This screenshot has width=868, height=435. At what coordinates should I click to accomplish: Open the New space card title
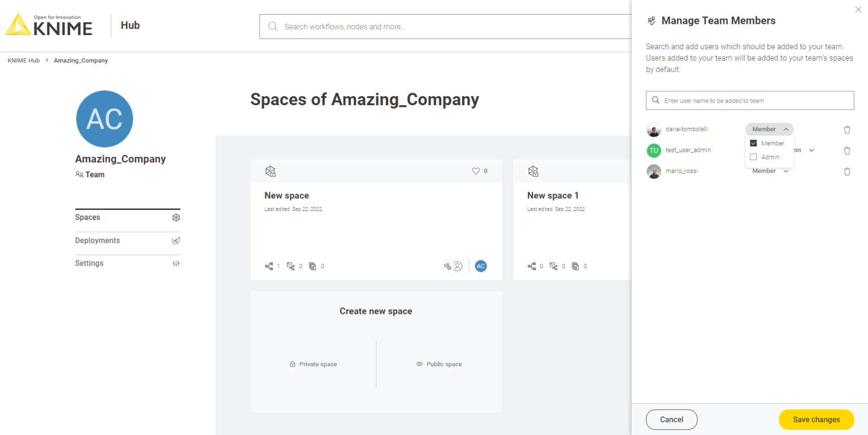(287, 196)
